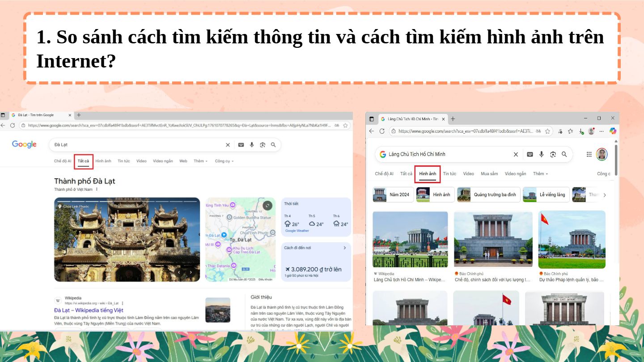Select the Quảng trường ba đình filter chip
This screenshot has width=644, height=362.
coord(489,195)
